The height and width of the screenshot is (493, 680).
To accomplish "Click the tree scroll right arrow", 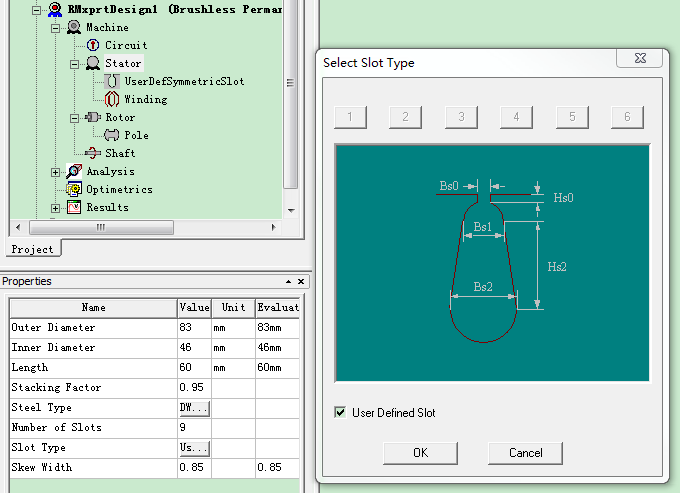I will coord(273,227).
